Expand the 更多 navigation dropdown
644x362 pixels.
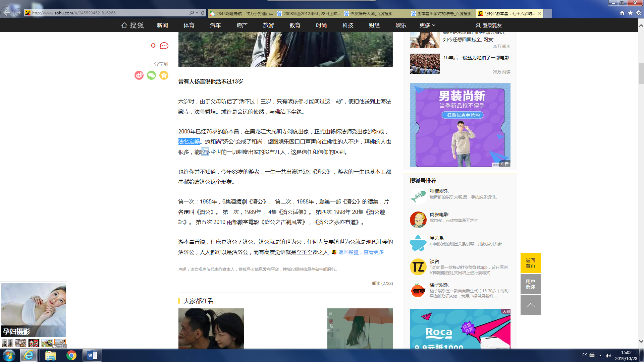coord(427,25)
